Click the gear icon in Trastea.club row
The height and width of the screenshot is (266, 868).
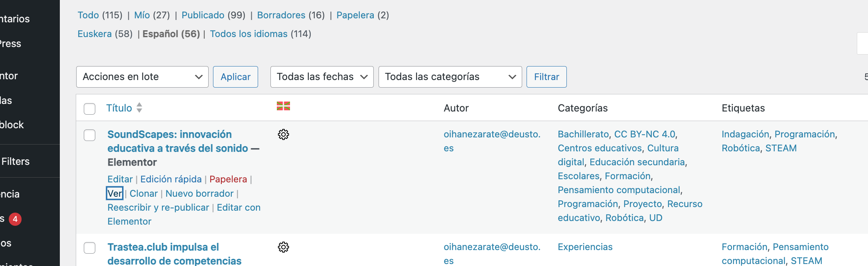pos(283,247)
